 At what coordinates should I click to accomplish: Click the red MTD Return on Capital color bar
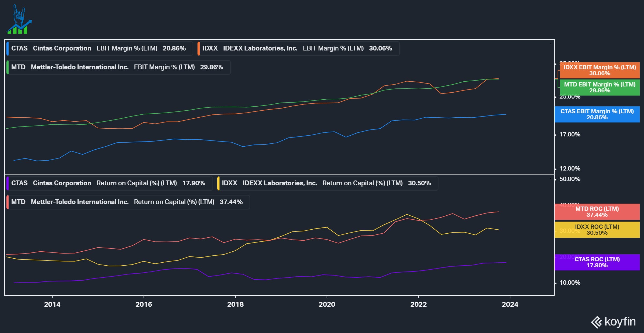click(x=8, y=202)
